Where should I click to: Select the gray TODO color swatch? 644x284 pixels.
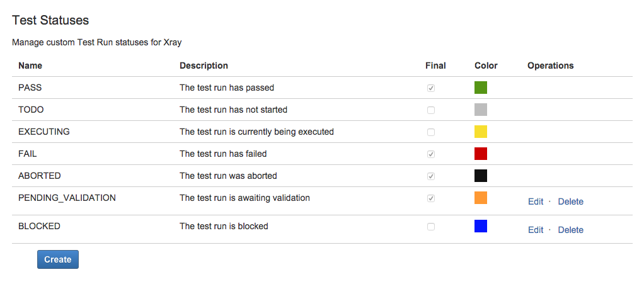(x=481, y=110)
